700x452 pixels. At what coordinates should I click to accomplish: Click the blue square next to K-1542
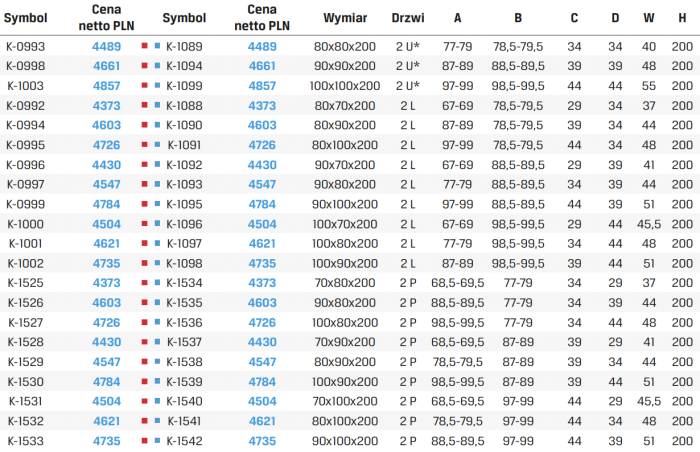pos(157,440)
